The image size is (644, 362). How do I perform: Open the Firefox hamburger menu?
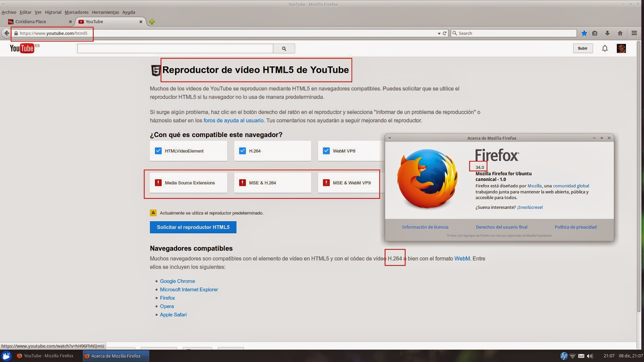coord(634,33)
